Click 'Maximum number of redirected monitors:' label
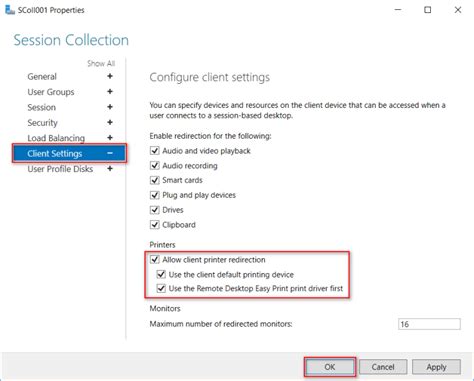 click(x=221, y=324)
